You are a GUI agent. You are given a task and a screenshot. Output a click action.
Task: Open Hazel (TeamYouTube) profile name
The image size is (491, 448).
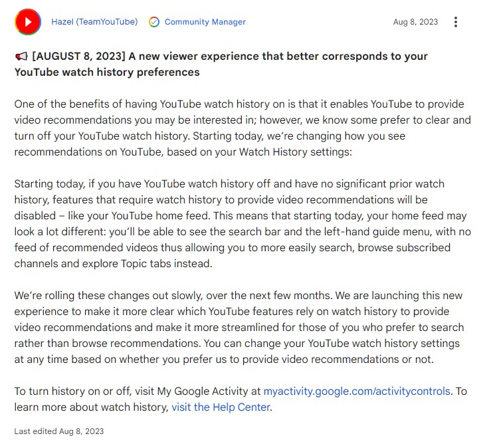pyautogui.click(x=94, y=22)
